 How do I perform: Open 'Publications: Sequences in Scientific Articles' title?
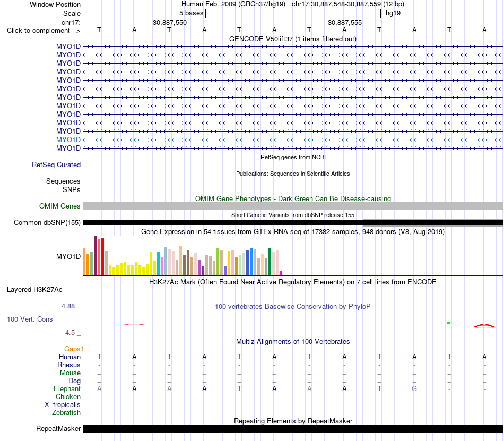[293, 174]
